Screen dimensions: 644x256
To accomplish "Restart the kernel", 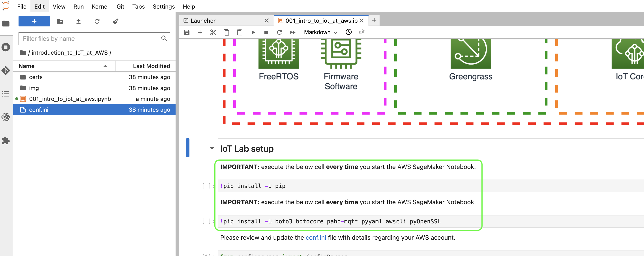I will (x=279, y=32).
